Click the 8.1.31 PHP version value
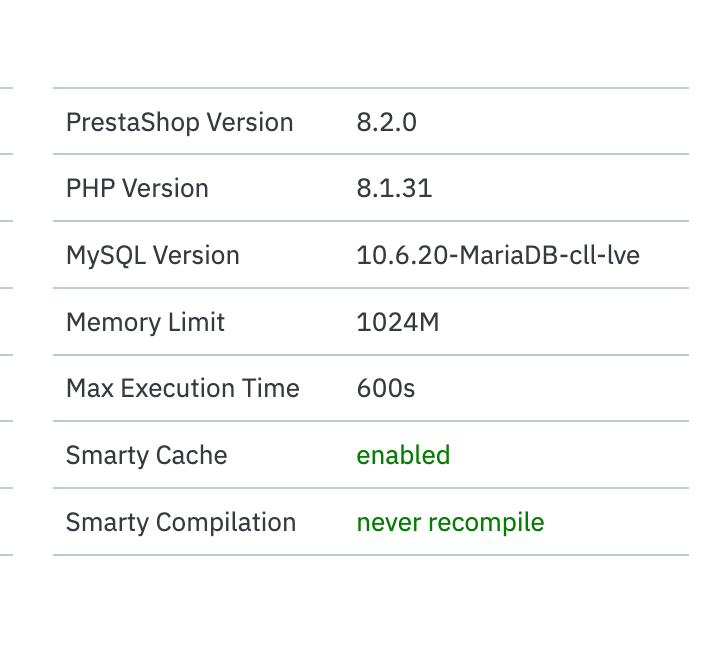Image resolution: width=728 pixels, height=648 pixels. pos(394,189)
